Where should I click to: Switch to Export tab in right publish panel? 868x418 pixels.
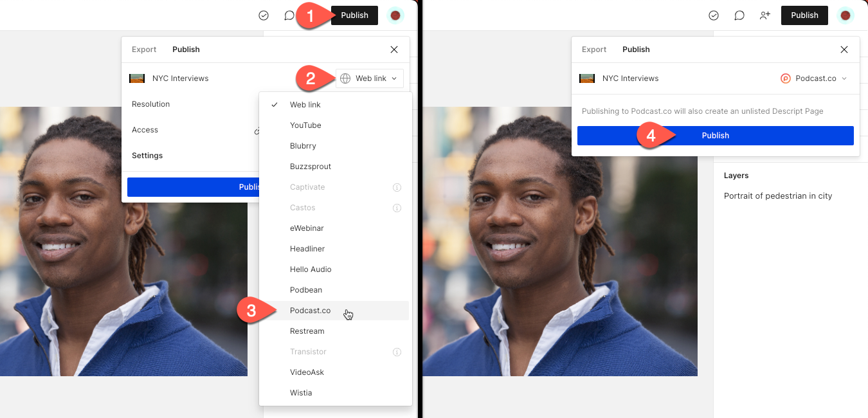(594, 50)
